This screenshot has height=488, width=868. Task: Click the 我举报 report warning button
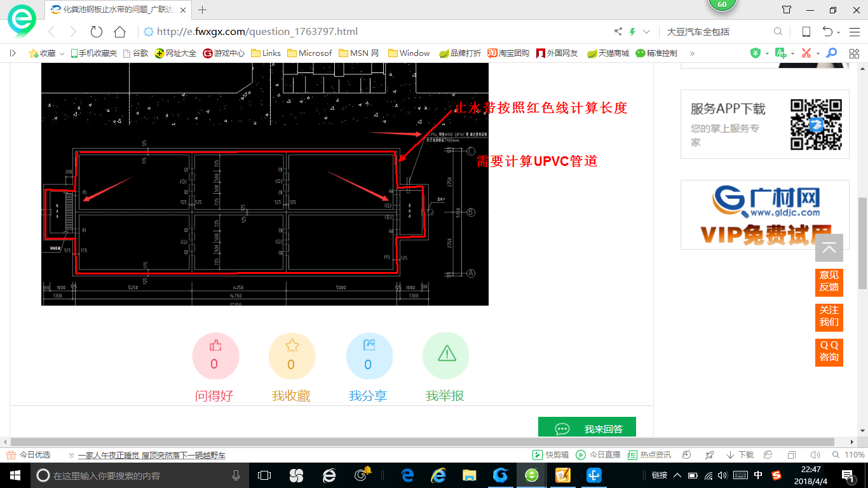446,356
